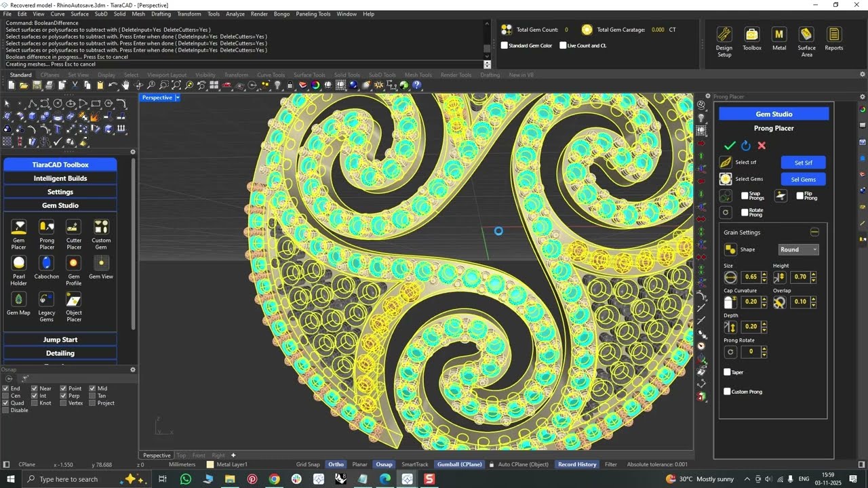
Task: Toggle Grid Snap in status bar
Action: coord(308,464)
